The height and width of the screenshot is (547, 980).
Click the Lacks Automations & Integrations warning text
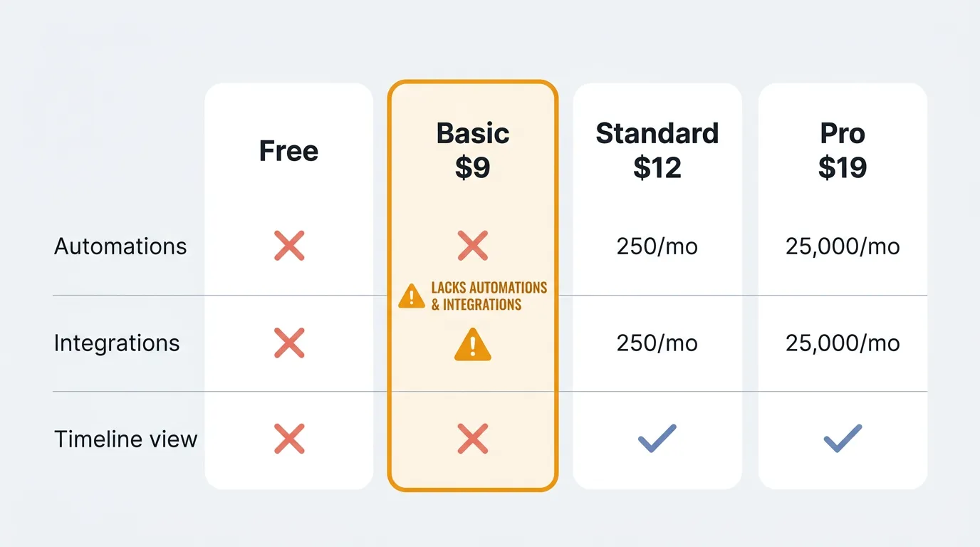[489, 296]
